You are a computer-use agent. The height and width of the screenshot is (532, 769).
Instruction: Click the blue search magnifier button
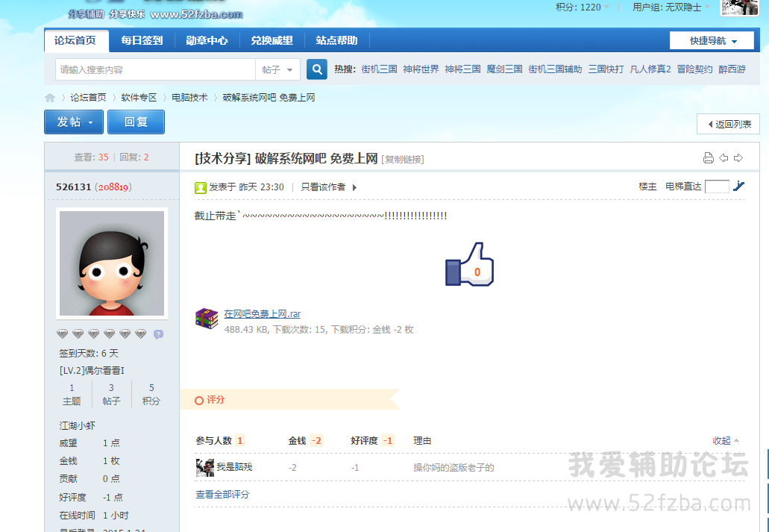point(317,69)
